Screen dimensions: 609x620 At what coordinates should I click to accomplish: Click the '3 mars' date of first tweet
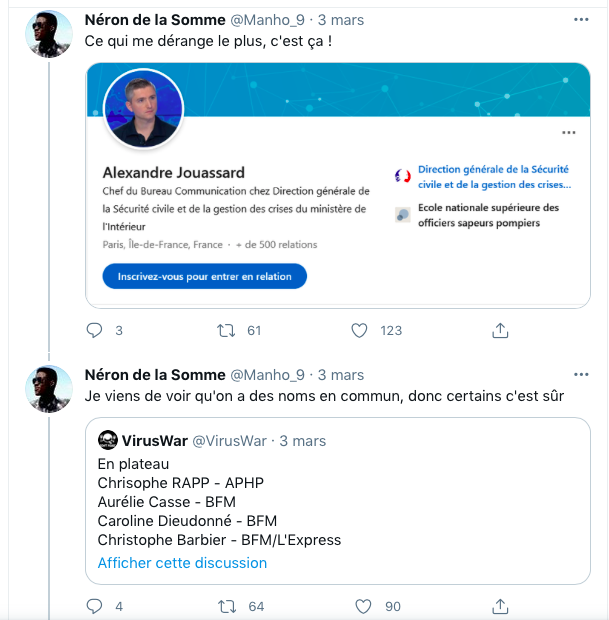[340, 20]
